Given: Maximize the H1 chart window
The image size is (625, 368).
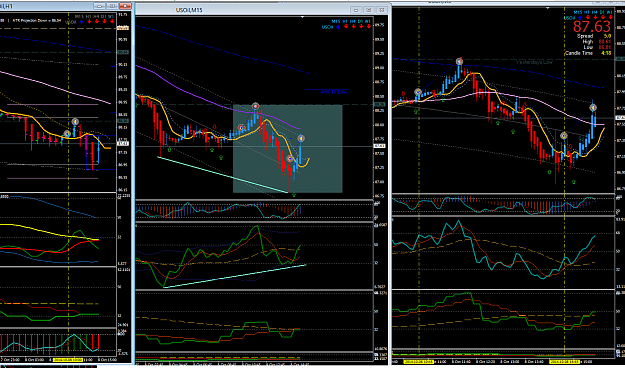Looking at the screenshot, I should (112, 6).
